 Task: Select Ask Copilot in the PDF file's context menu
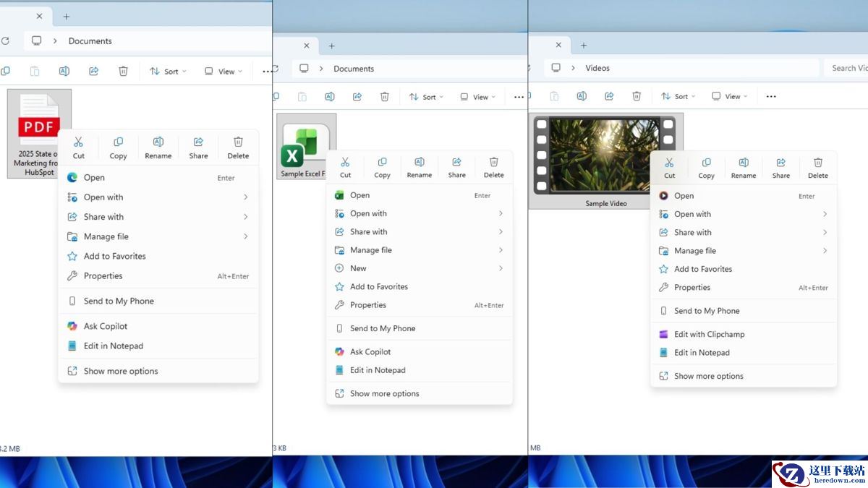[x=106, y=326]
